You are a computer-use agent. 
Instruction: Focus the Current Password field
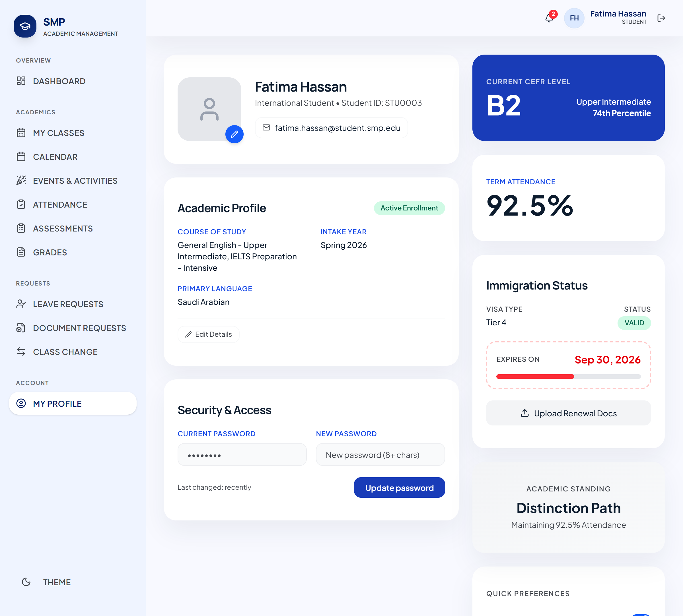242,454
